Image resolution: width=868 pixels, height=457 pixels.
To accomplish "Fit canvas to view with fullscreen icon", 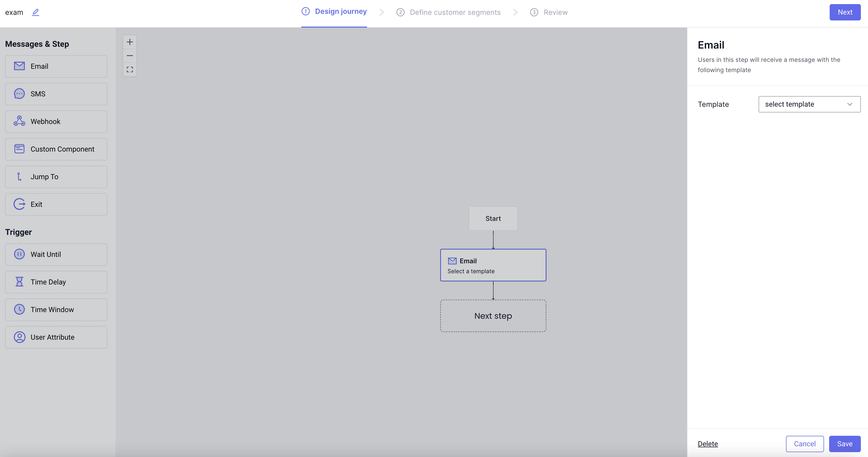I will click(x=130, y=69).
